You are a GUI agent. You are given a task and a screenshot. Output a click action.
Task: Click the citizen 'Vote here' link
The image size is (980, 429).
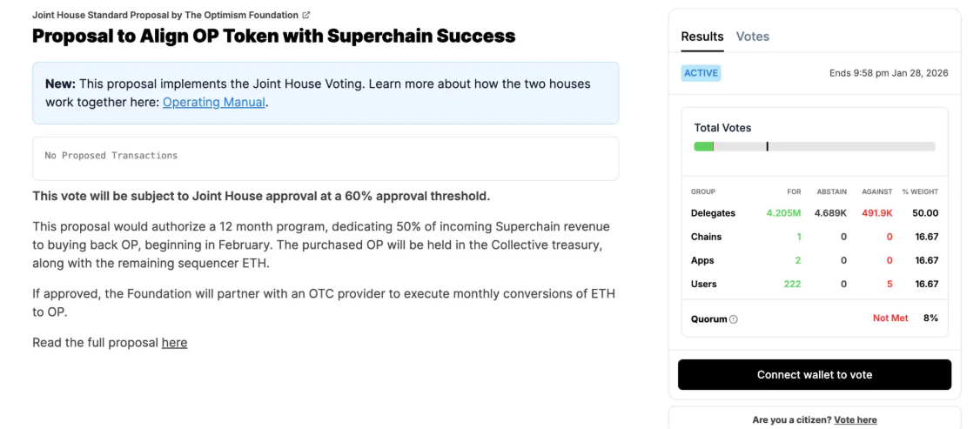(855, 420)
